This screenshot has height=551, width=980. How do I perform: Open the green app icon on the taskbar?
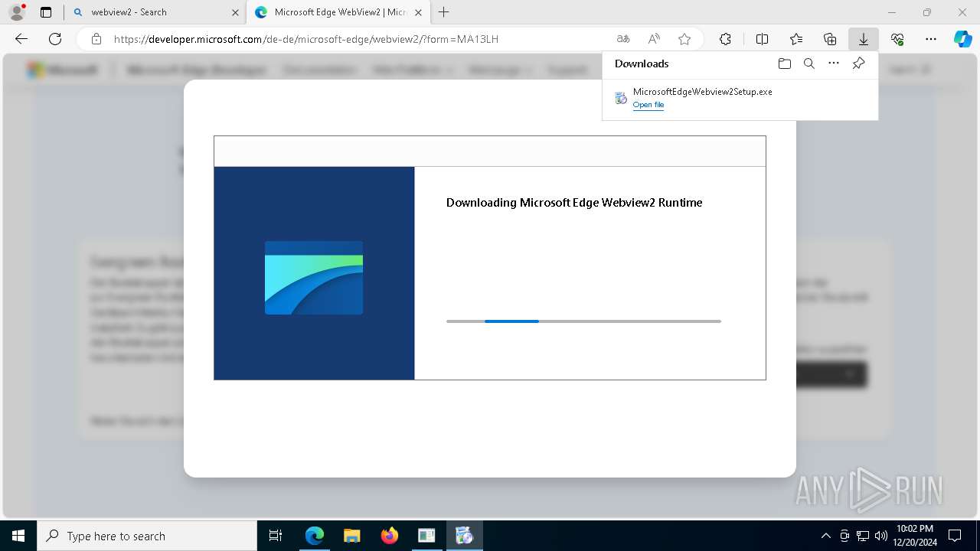[426, 536]
